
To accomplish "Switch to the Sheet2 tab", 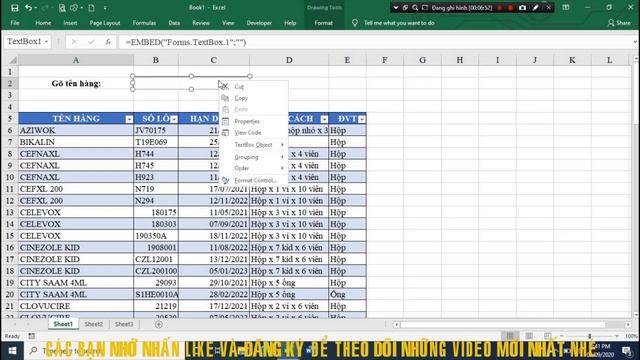I will pyautogui.click(x=93, y=324).
